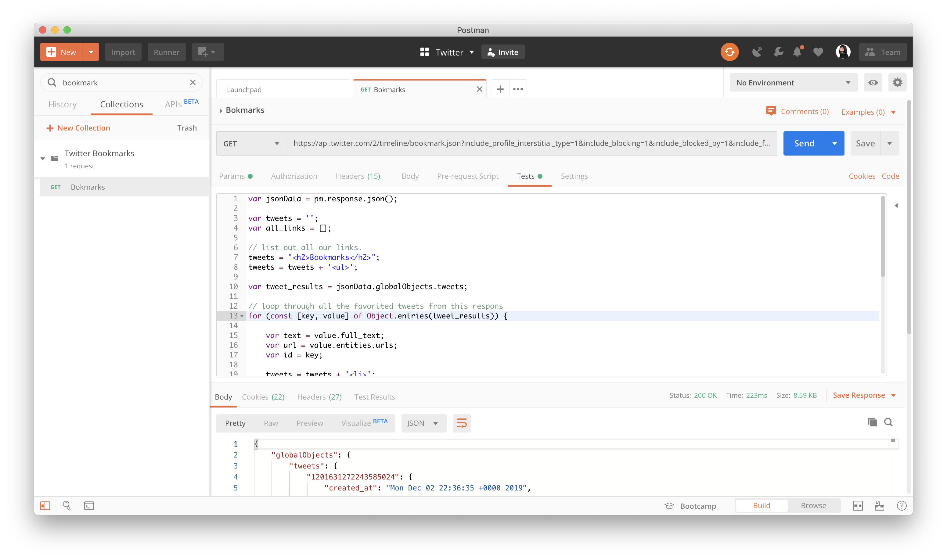Switch to the History tab
The width and height of the screenshot is (947, 560).
click(x=62, y=104)
